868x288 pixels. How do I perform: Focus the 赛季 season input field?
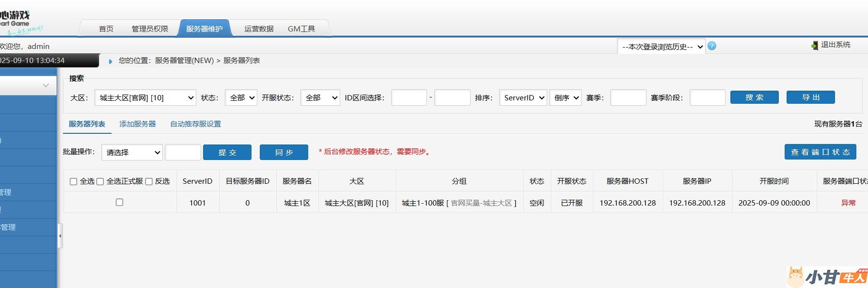pyautogui.click(x=628, y=97)
